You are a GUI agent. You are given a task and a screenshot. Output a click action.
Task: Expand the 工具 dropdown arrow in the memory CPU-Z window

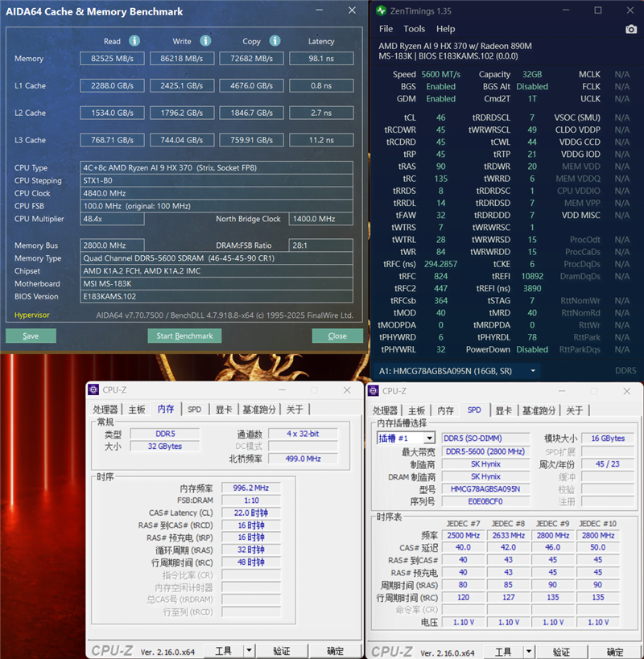tap(249, 650)
